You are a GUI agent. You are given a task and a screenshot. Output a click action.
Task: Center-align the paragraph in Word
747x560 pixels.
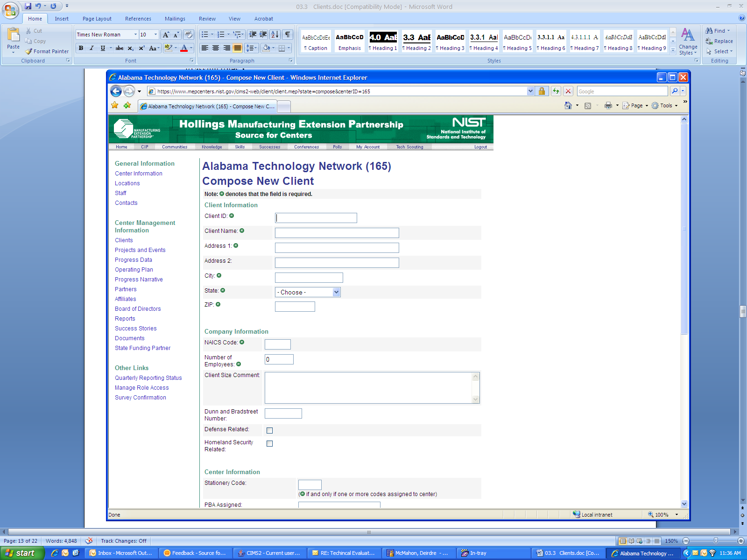[x=216, y=48]
